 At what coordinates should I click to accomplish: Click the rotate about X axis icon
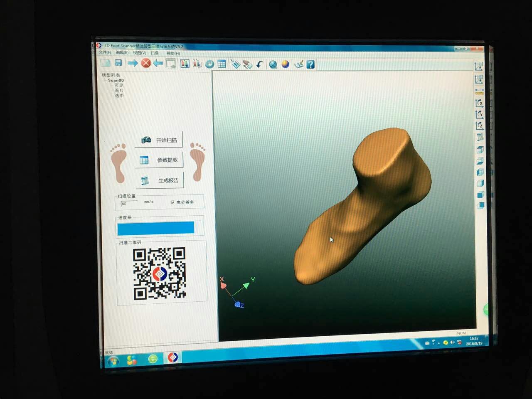pos(479,103)
